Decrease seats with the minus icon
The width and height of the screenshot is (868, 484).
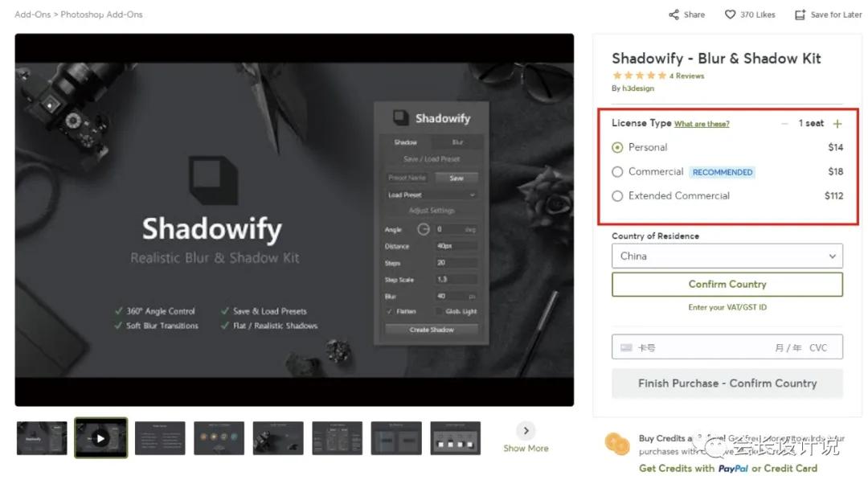click(784, 124)
